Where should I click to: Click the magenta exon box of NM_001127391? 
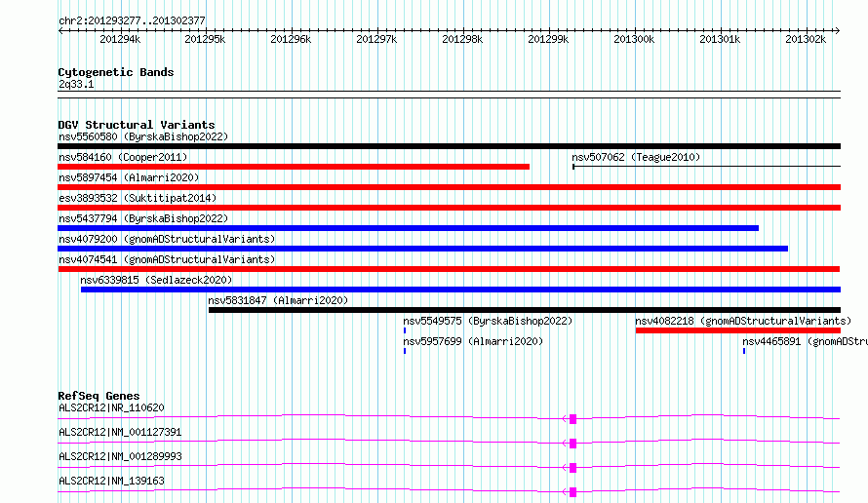tap(572, 444)
